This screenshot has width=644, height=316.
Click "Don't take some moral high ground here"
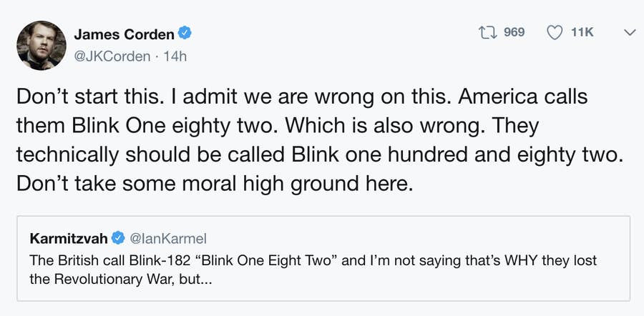pyautogui.click(x=215, y=183)
